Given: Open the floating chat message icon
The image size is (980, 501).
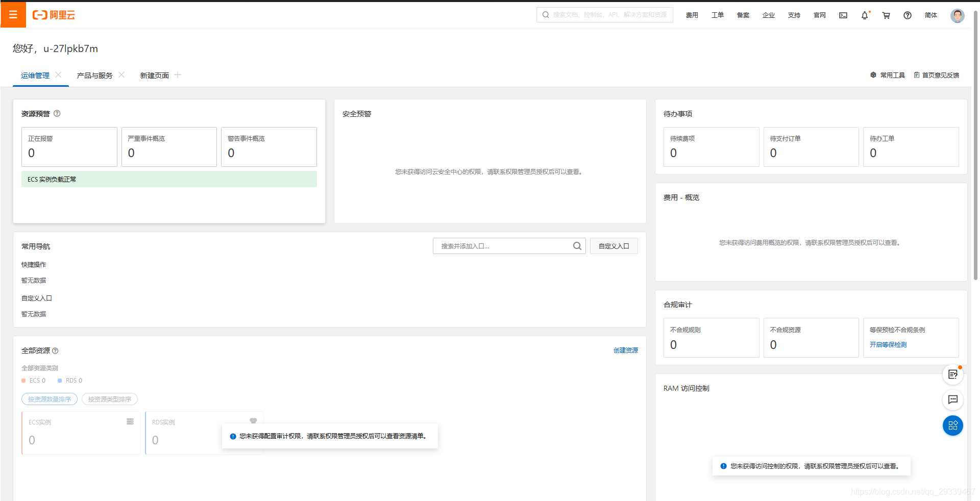Looking at the screenshot, I should tap(953, 399).
